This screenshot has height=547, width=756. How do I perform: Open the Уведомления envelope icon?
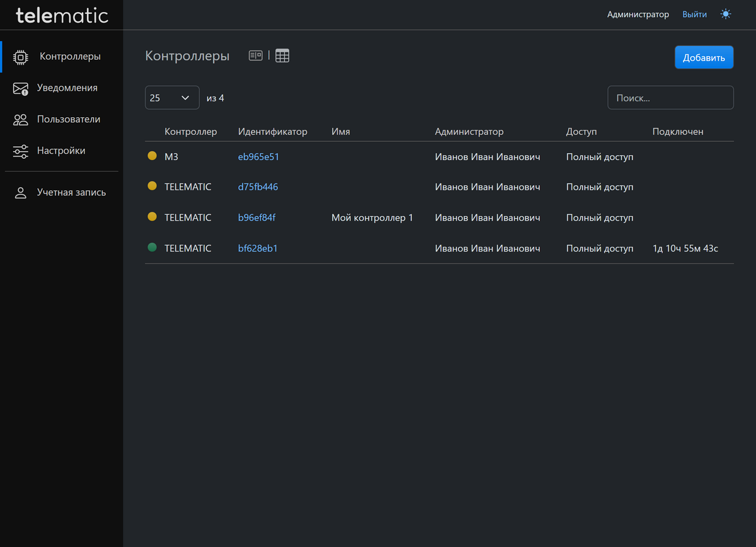point(21,88)
